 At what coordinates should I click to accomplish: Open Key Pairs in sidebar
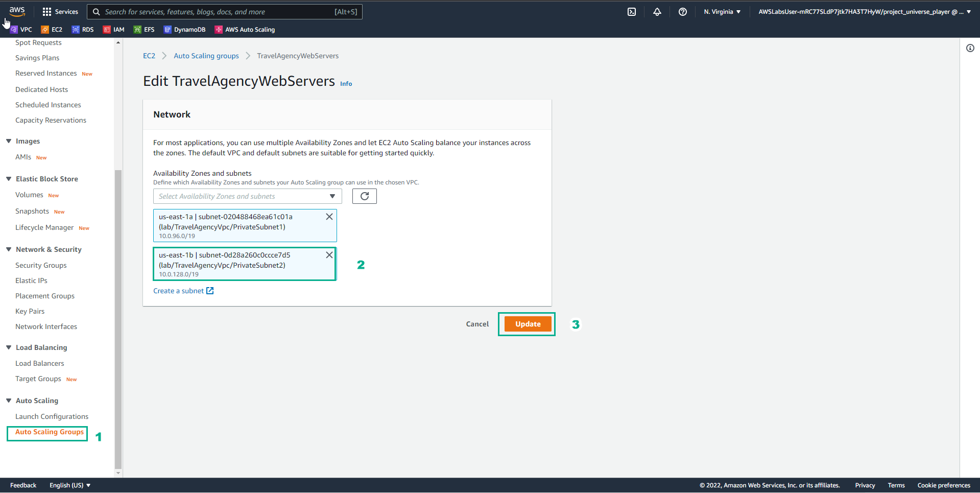[x=30, y=311]
